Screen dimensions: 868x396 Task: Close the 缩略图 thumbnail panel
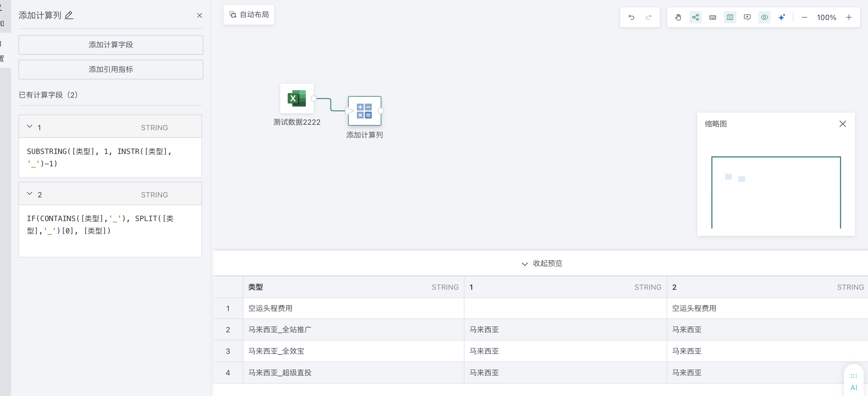(x=843, y=124)
